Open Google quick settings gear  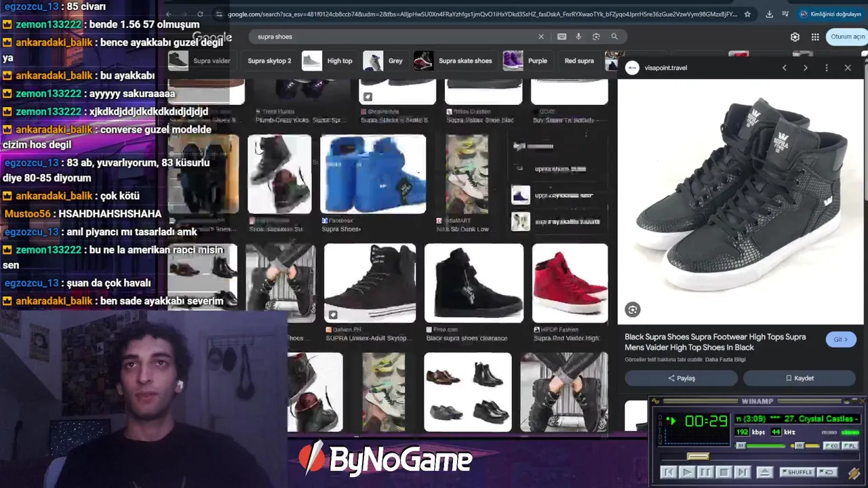[x=795, y=37]
